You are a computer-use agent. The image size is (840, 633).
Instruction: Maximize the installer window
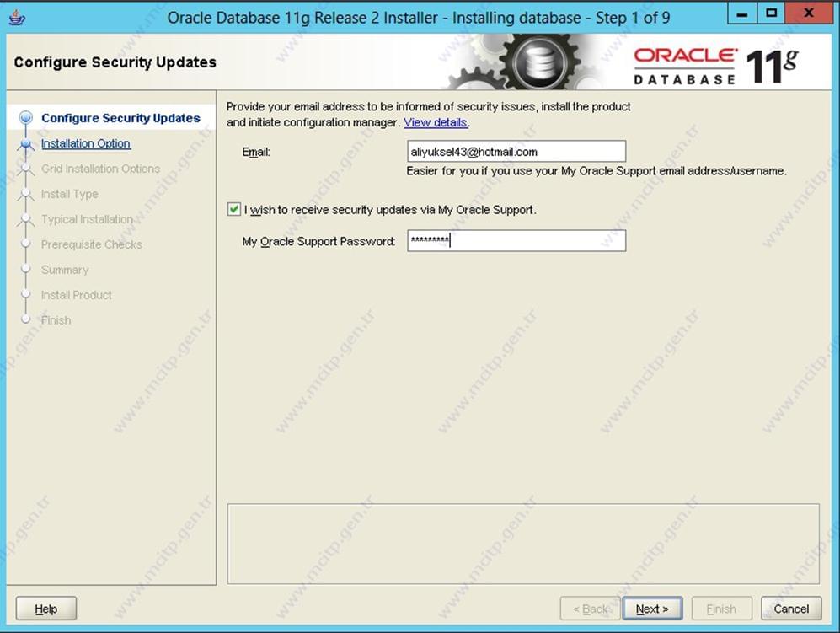coord(772,14)
